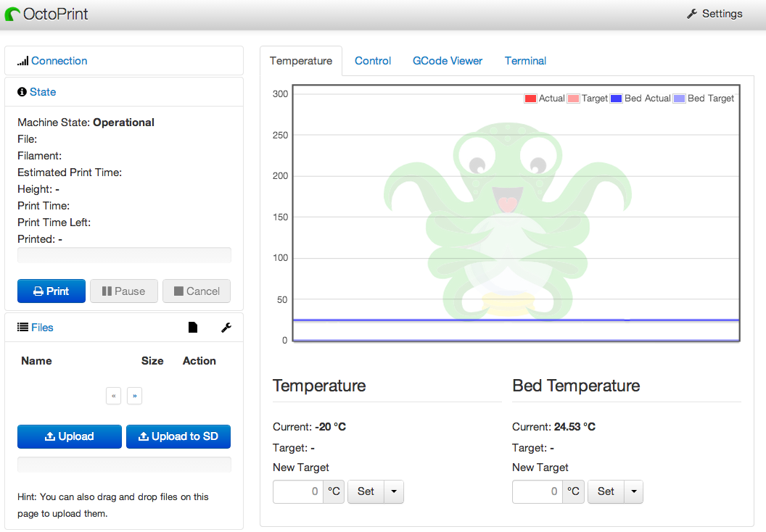The width and height of the screenshot is (766, 532).
Task: Open the Files wrench options icon
Action: coord(226,328)
